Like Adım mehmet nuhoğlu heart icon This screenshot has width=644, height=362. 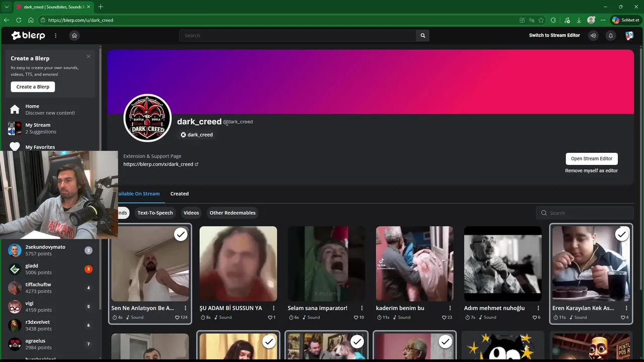point(534,318)
